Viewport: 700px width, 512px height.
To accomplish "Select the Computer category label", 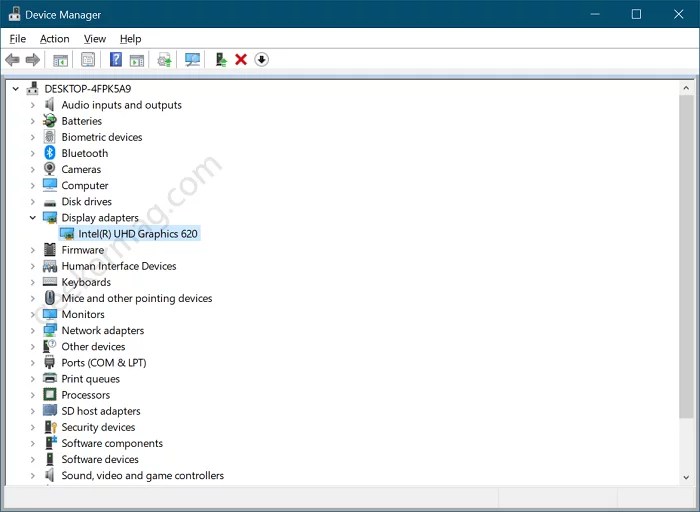I will (85, 185).
